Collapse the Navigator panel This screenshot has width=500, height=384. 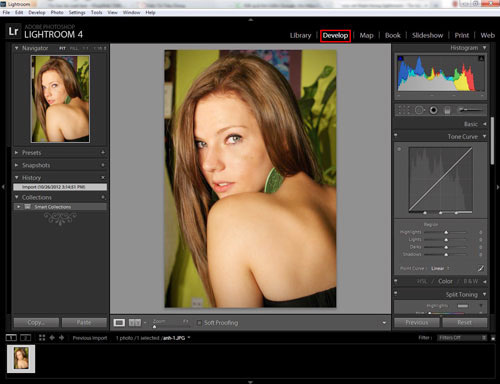coord(16,48)
